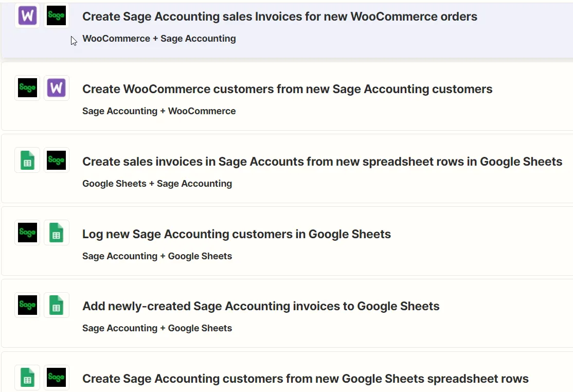The image size is (573, 392).
Task: Click Google Sheets icon in sales invoices row
Action: tap(27, 160)
